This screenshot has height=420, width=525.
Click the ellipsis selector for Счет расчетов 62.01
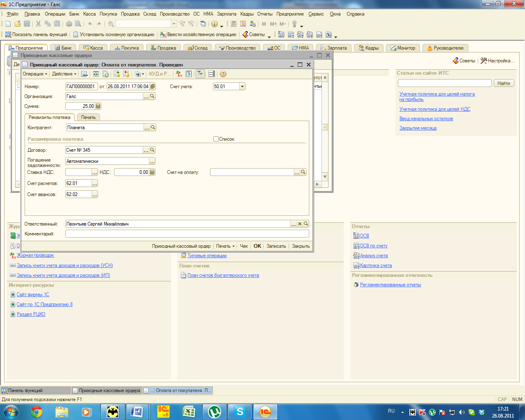pos(95,183)
